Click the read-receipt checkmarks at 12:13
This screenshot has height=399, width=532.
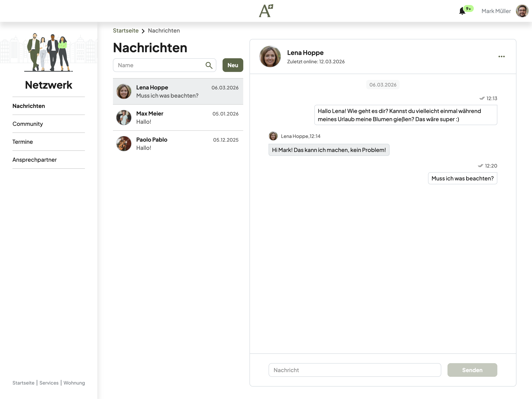point(482,98)
